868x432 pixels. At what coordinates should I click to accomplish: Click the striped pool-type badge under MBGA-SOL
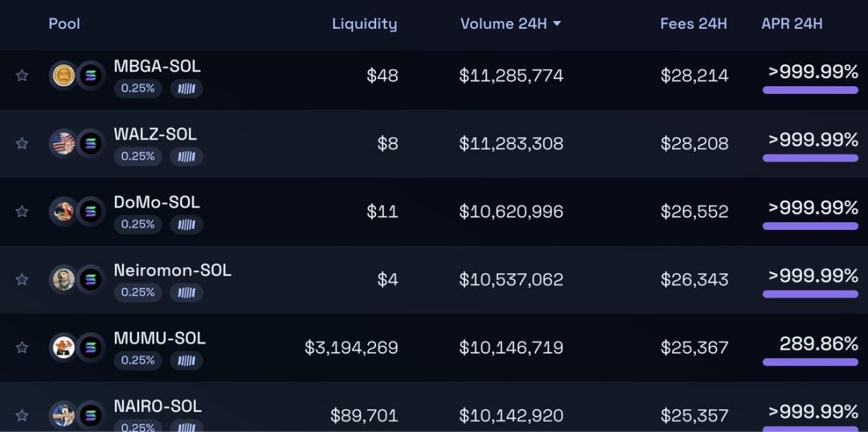point(186,88)
